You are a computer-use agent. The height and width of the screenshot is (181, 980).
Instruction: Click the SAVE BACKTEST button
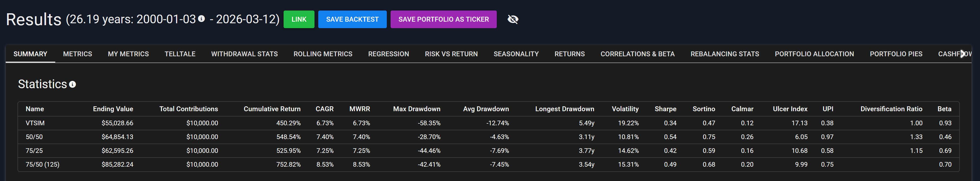click(352, 19)
